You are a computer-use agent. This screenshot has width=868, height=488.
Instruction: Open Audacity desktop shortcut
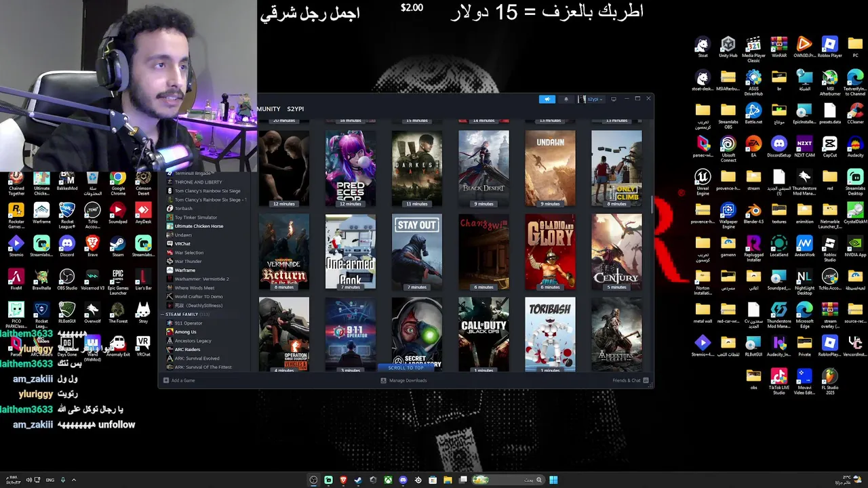(855, 147)
